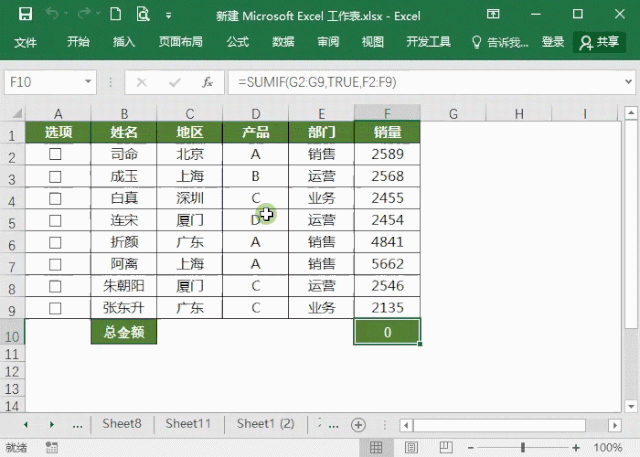This screenshot has width=640, height=457.
Task: Tick the checkbox for 白真 row
Action: (x=55, y=199)
